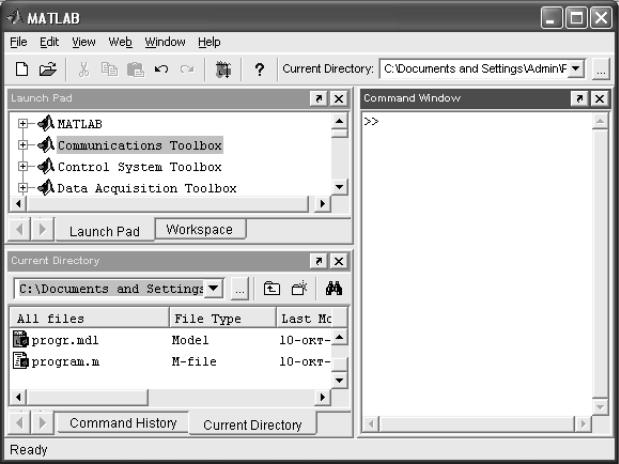This screenshot has width=619, height=464.
Task: Close the Launch Pad panel
Action: [339, 98]
